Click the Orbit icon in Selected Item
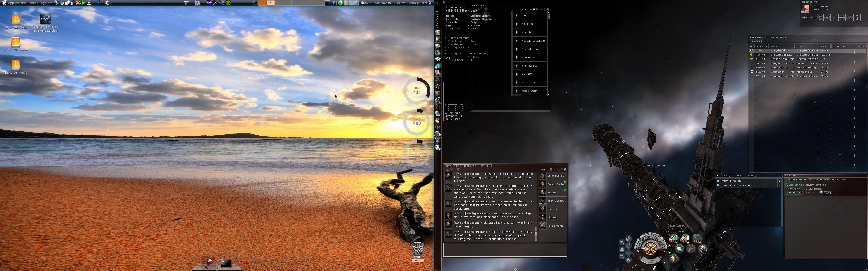 pyautogui.click(x=827, y=18)
